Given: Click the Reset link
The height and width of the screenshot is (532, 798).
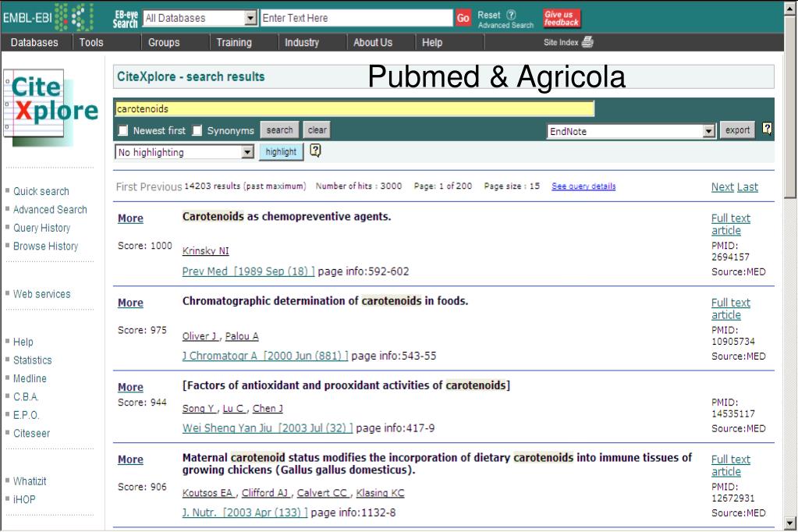Looking at the screenshot, I should coord(489,16).
